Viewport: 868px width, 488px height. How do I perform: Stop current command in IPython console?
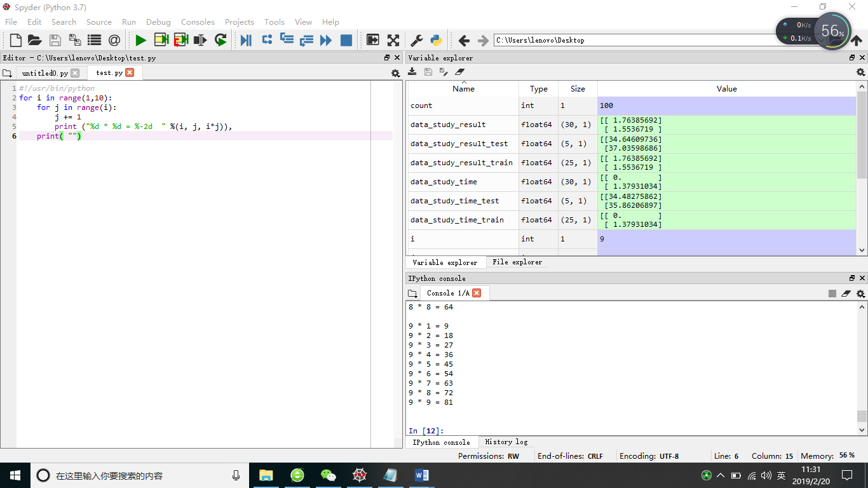click(x=832, y=294)
